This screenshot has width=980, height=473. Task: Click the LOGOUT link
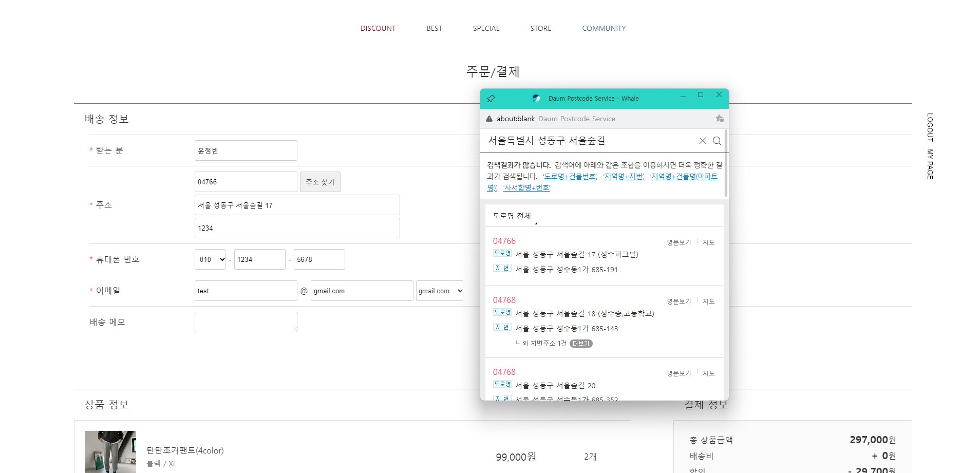coord(930,127)
